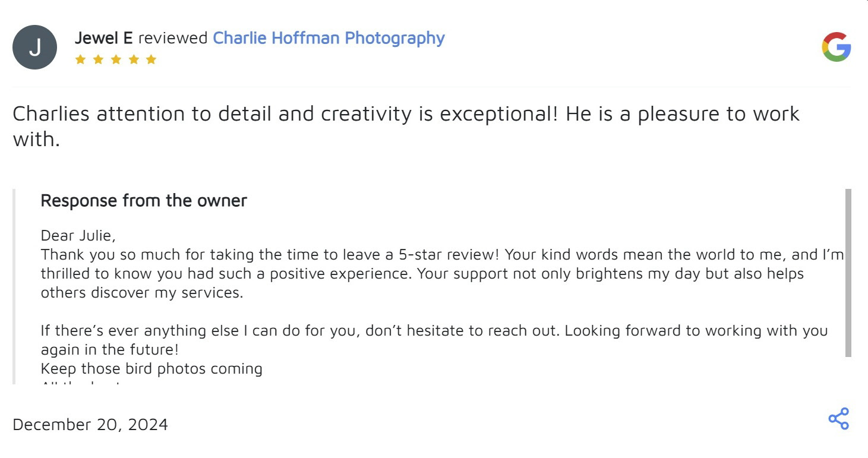868x458 pixels.
Task: Click the December 20, 2024 date
Action: coord(90,425)
